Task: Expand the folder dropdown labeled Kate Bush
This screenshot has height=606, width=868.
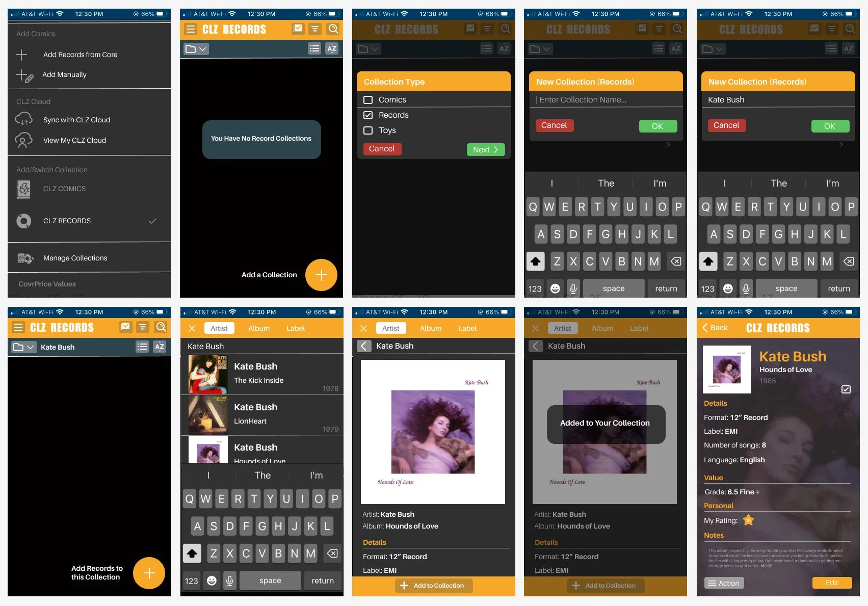Action: tap(24, 347)
